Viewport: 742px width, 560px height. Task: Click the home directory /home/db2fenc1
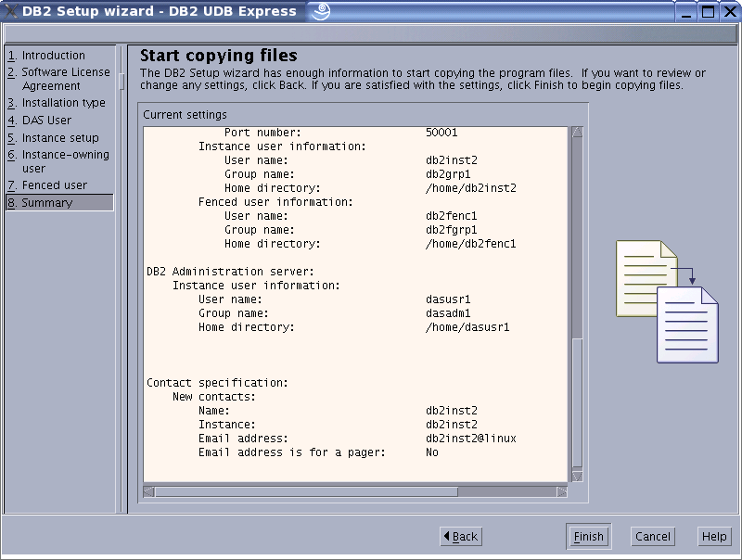point(471,244)
